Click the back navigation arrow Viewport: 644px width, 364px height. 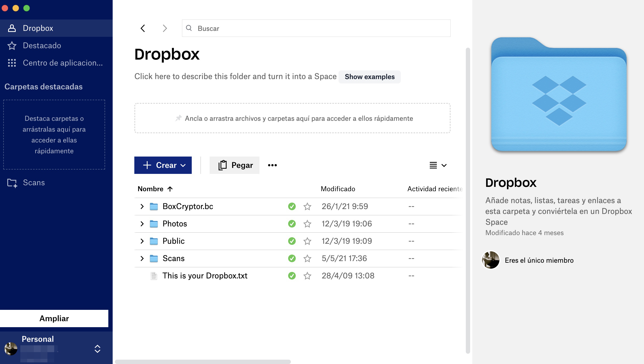143,28
